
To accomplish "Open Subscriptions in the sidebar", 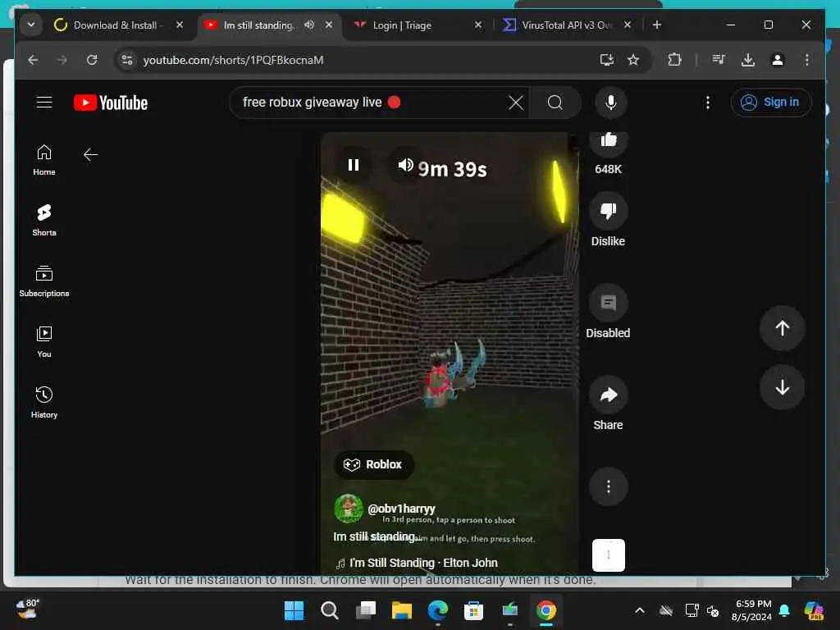I will 44,281.
